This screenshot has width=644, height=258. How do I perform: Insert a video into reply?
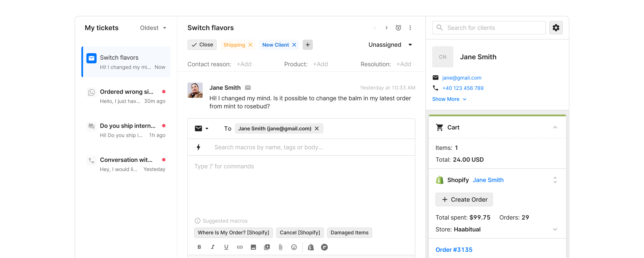coord(267,247)
